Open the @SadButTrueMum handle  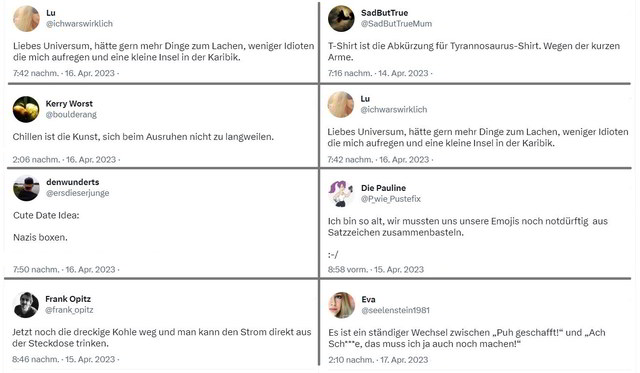[x=396, y=24]
